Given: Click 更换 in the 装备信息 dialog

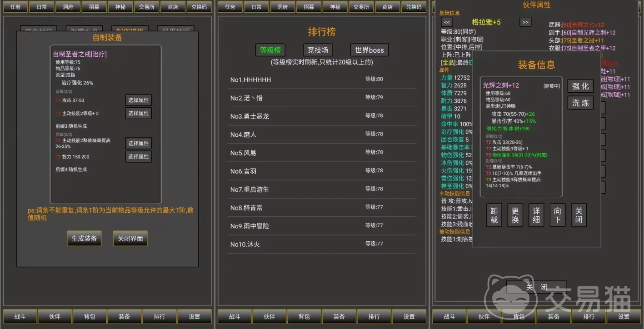Looking at the screenshot, I should coord(515,215).
